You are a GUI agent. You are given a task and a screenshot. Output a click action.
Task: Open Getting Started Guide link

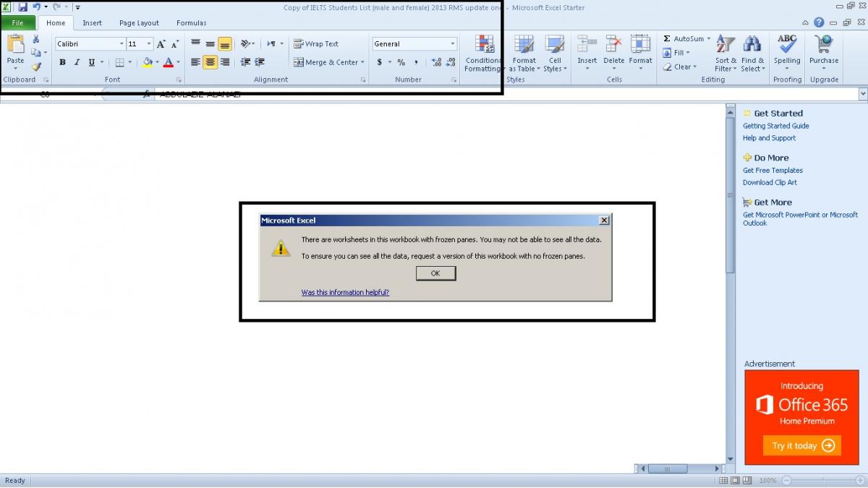[776, 126]
